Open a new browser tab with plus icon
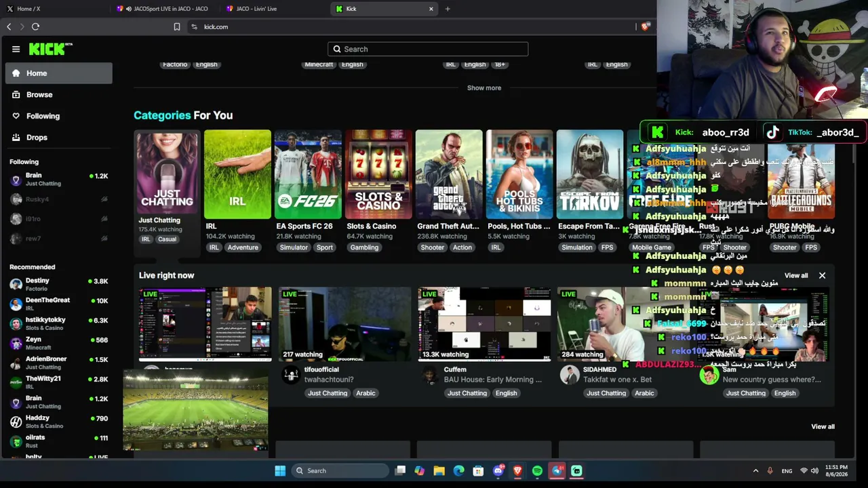 click(448, 9)
